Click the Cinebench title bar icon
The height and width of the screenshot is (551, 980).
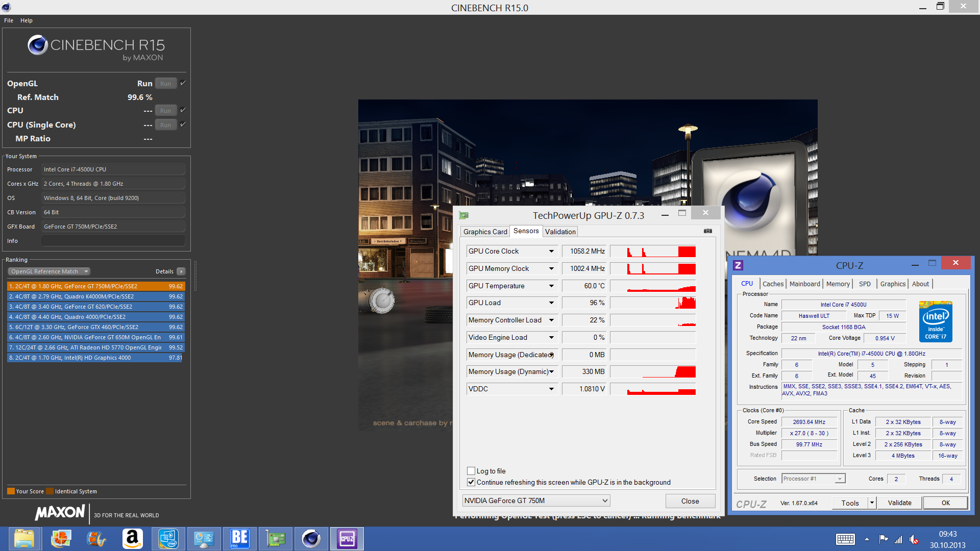click(6, 7)
